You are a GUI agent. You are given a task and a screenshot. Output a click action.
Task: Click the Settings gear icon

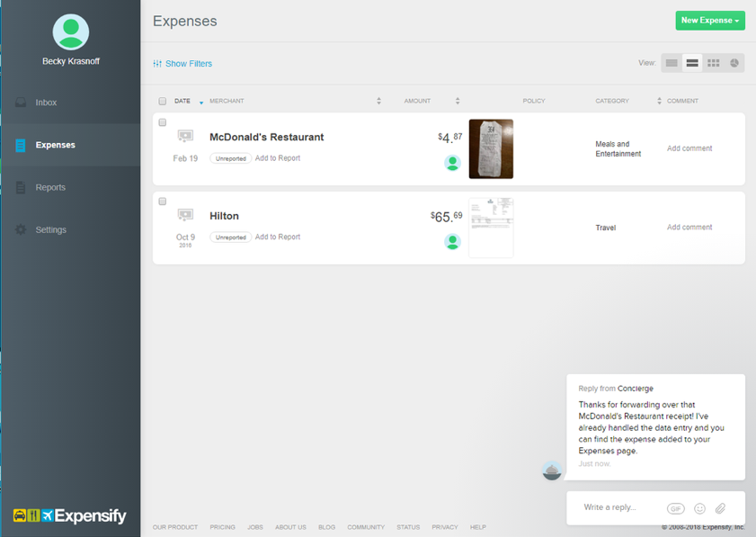click(x=21, y=229)
